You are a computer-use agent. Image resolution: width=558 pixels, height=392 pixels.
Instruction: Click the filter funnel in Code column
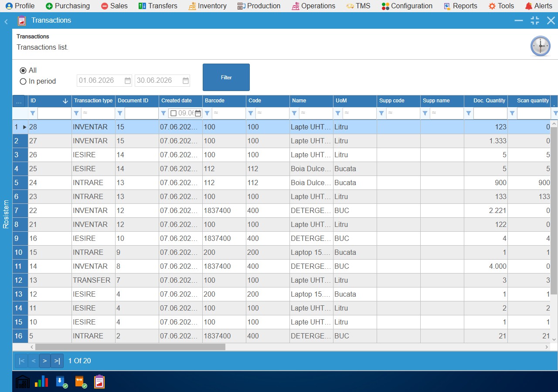pyautogui.click(x=251, y=113)
